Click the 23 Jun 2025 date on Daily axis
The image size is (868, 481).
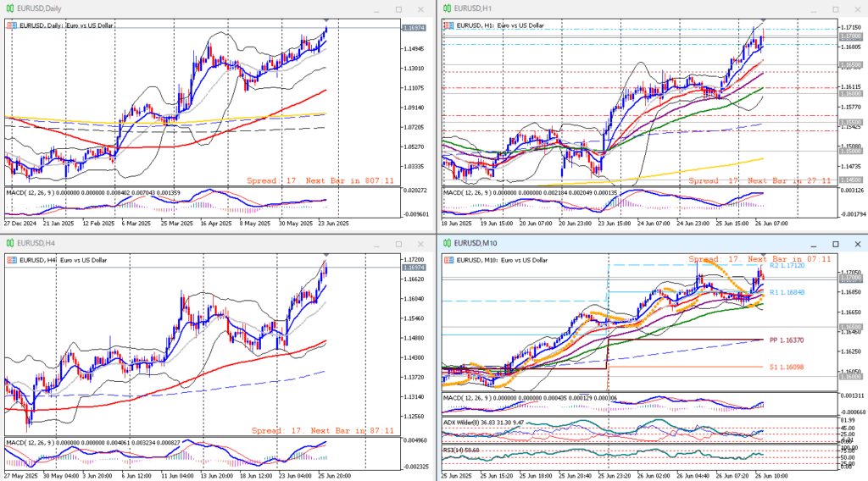click(x=333, y=224)
